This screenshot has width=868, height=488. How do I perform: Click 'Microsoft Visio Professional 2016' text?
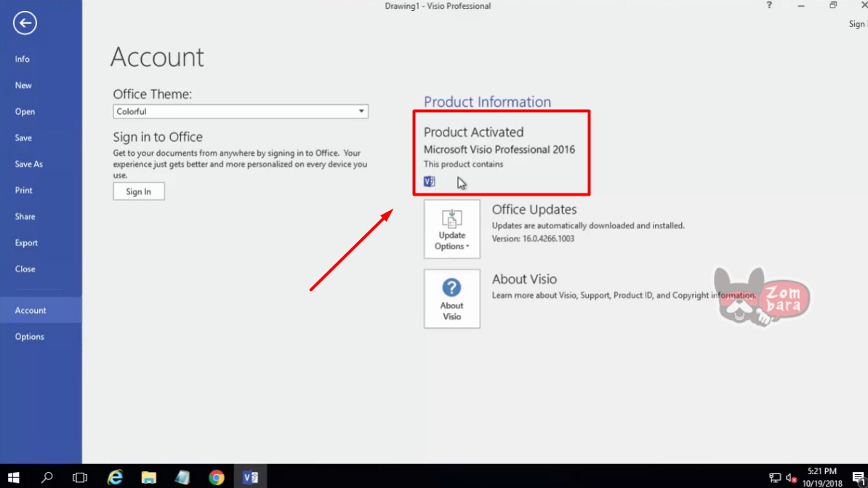tap(499, 150)
